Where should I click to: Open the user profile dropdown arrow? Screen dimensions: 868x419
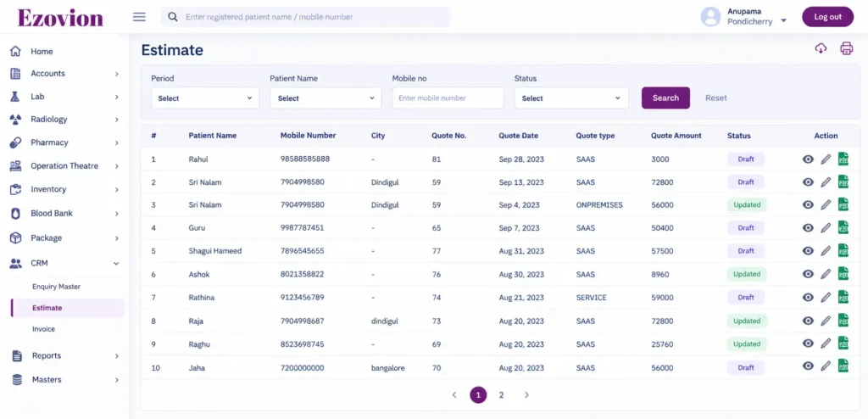pyautogui.click(x=783, y=21)
